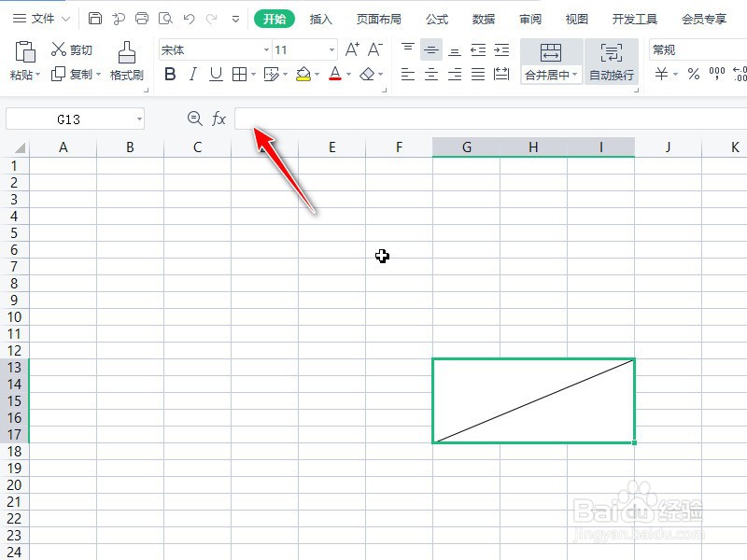This screenshot has height=560, width=747.
Task: Open the font size dropdown
Action: pos(331,49)
